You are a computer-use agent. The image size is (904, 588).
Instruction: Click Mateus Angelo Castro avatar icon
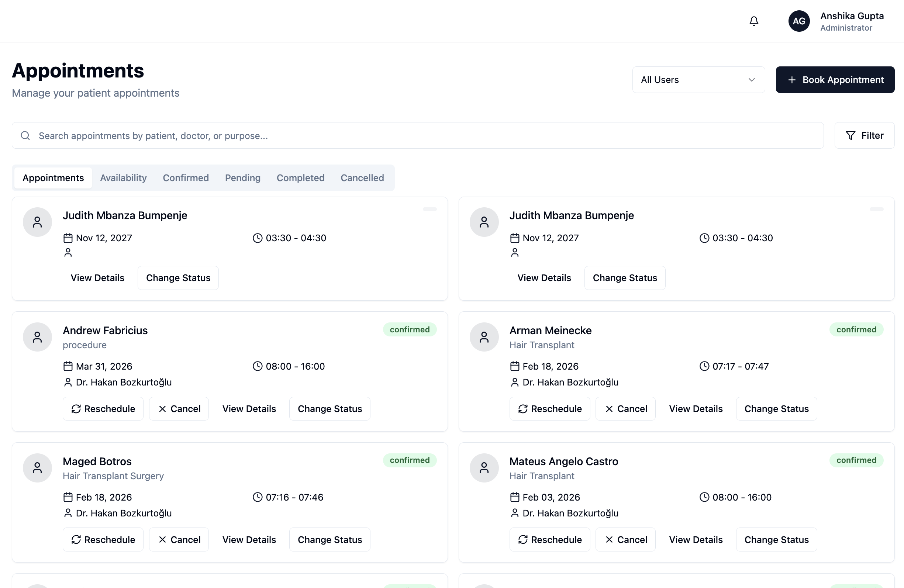[x=484, y=468]
